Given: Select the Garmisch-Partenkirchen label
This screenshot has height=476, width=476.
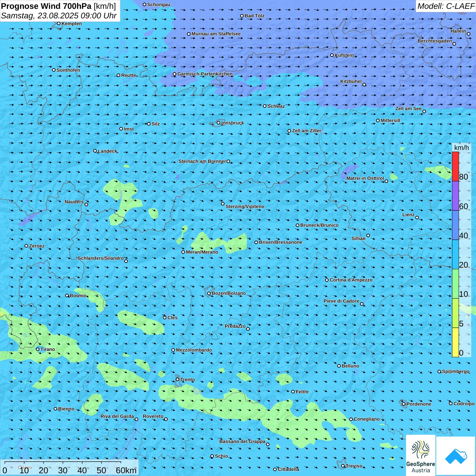Looking at the screenshot, I should [205, 74].
